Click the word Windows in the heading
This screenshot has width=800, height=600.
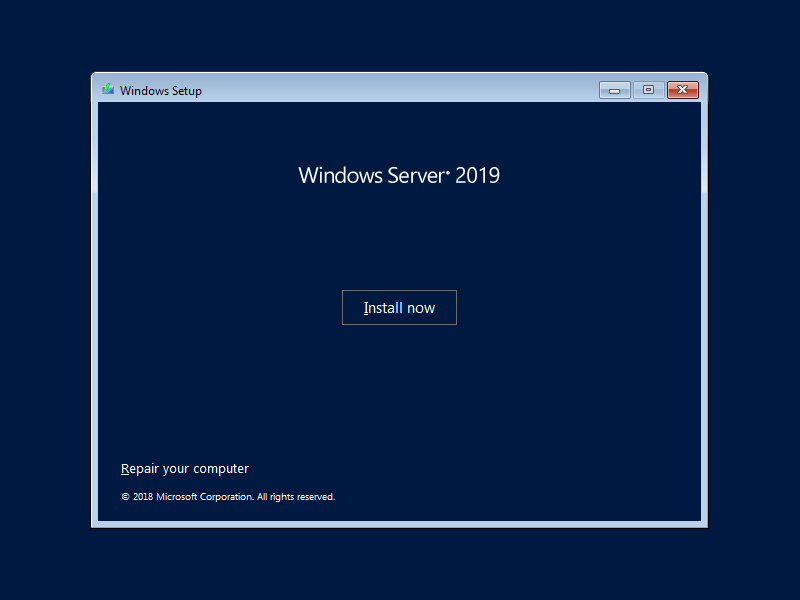pos(338,176)
